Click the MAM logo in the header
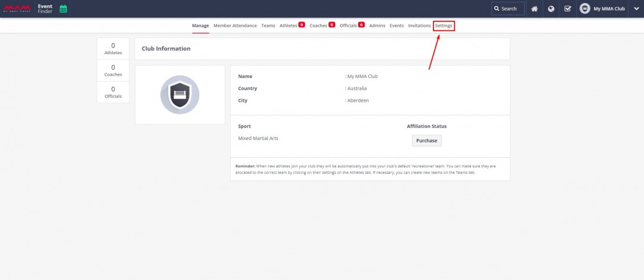 [x=17, y=8]
